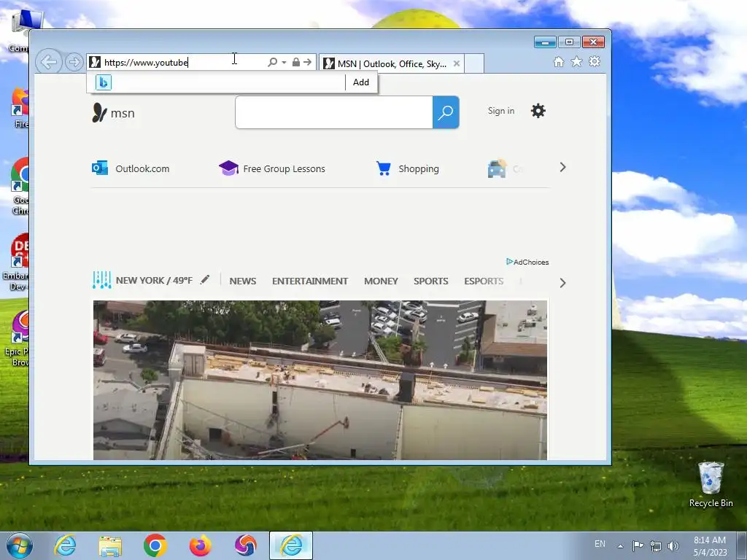The width and height of the screenshot is (747, 560).
Task: Click the Home icon in Internet Explorer
Action: (559, 61)
